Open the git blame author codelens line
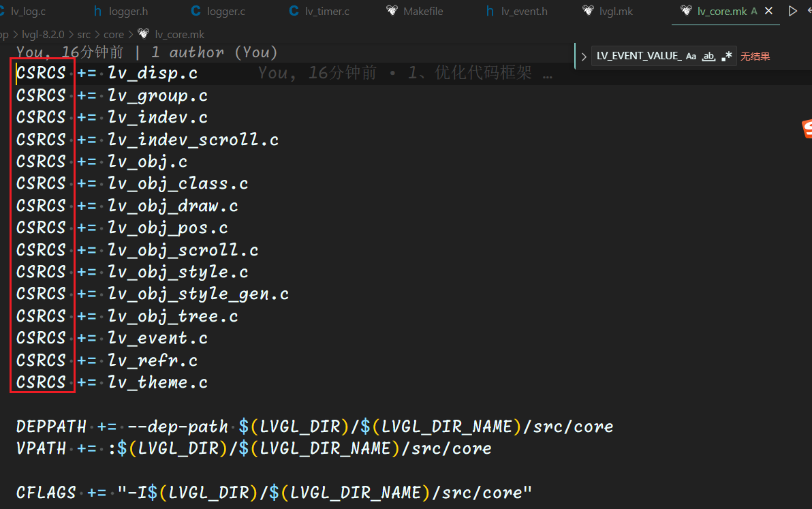This screenshot has height=509, width=812. [147, 52]
